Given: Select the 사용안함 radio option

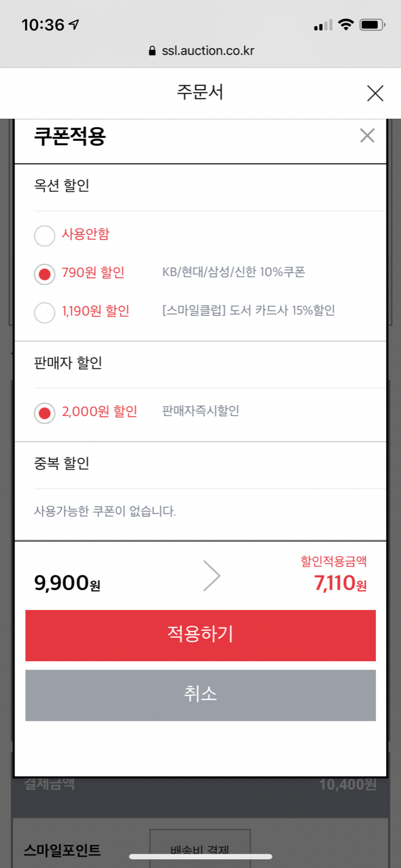Looking at the screenshot, I should tap(44, 235).
